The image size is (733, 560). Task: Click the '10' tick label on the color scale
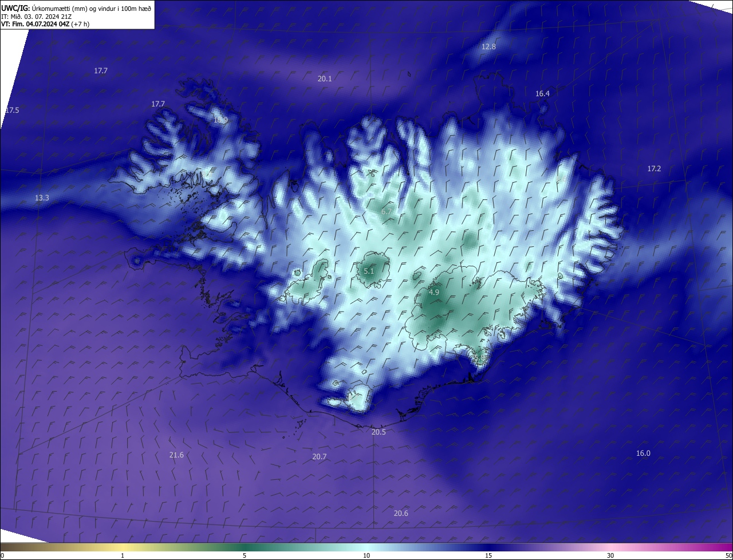point(366,555)
